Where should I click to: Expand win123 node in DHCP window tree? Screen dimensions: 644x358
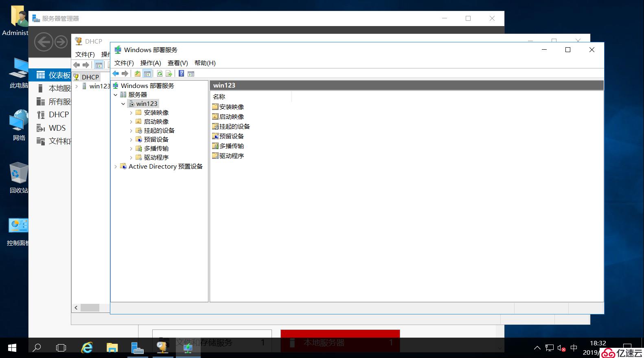[x=77, y=86]
